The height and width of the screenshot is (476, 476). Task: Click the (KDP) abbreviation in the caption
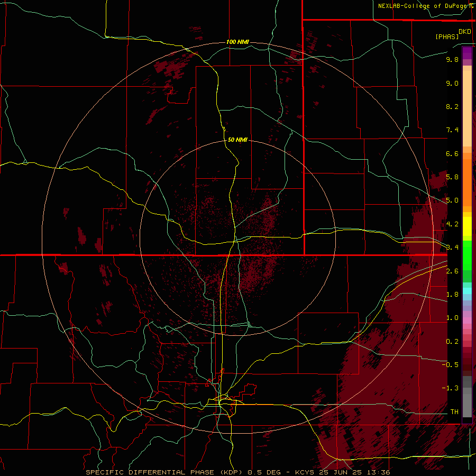click(x=232, y=472)
